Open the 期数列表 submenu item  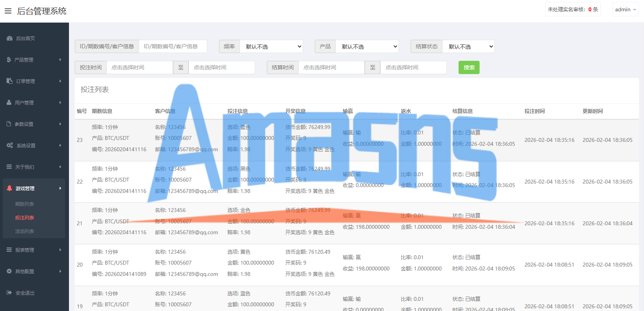[25, 204]
